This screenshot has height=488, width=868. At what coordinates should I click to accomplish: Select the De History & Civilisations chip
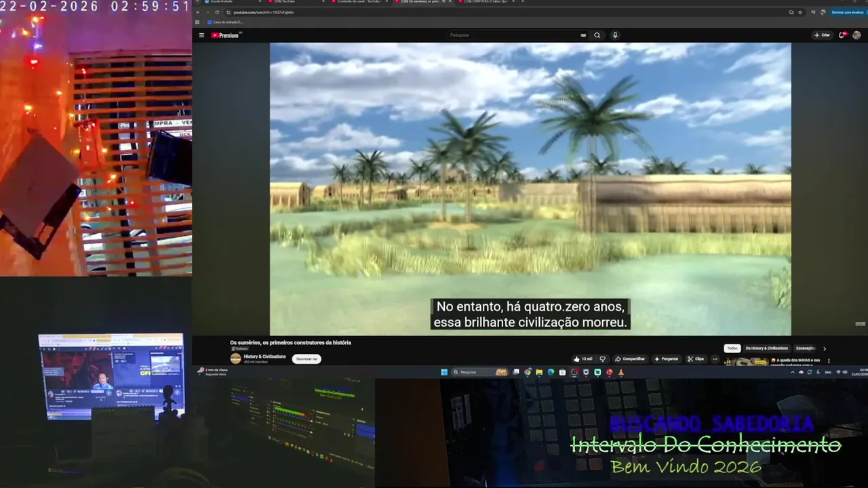767,348
